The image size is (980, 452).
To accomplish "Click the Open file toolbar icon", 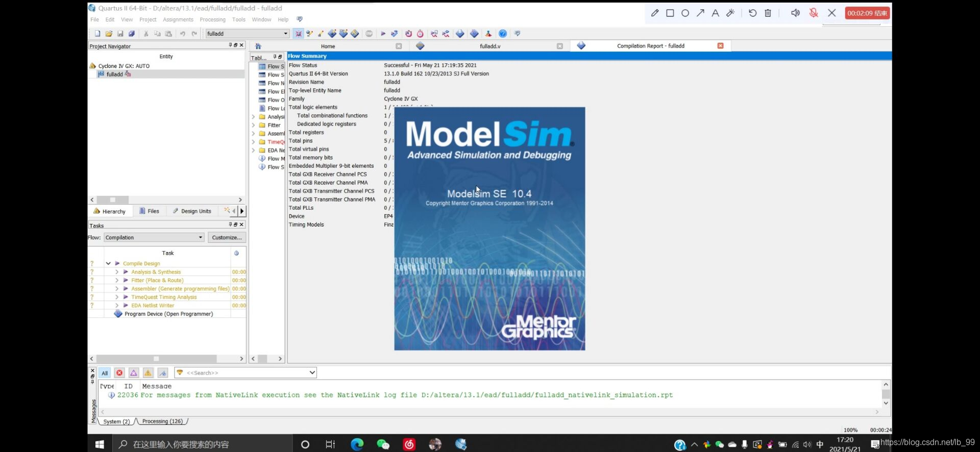I will click(109, 34).
